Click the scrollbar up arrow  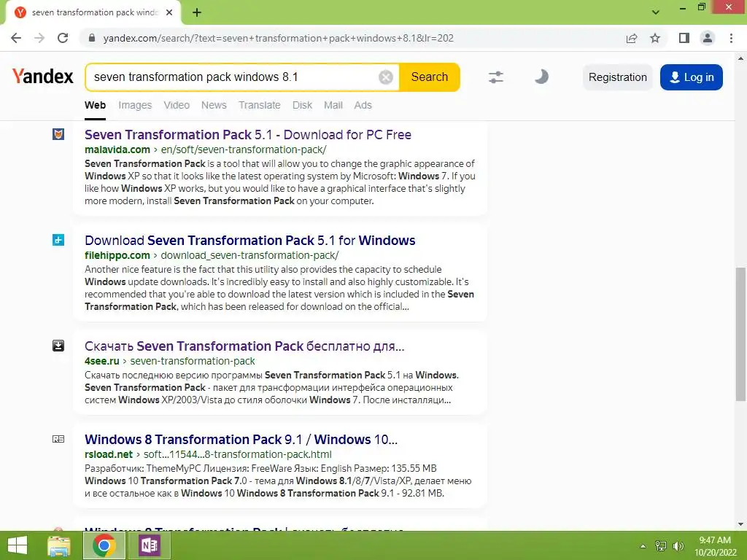740,58
